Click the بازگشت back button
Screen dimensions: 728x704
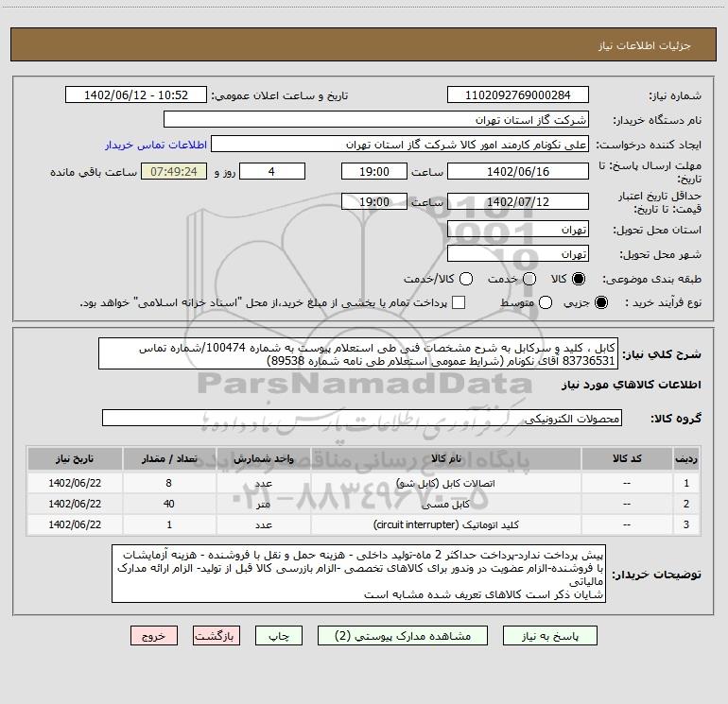tap(217, 636)
